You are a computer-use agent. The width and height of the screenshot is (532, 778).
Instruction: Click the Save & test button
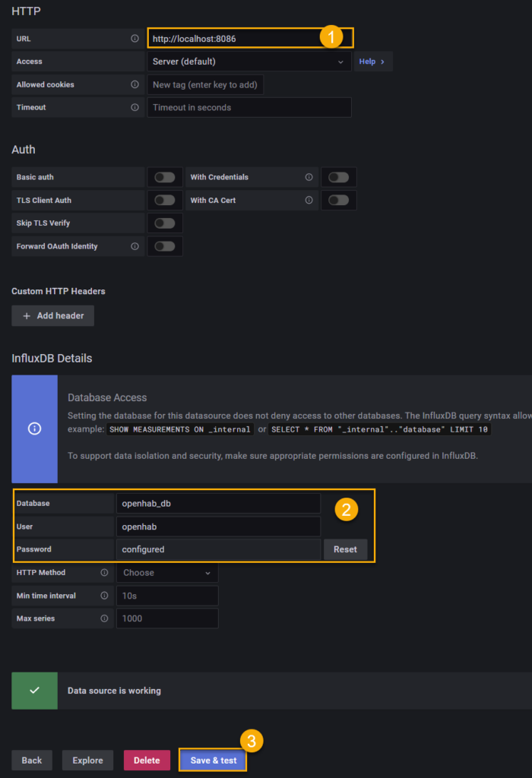[214, 760]
